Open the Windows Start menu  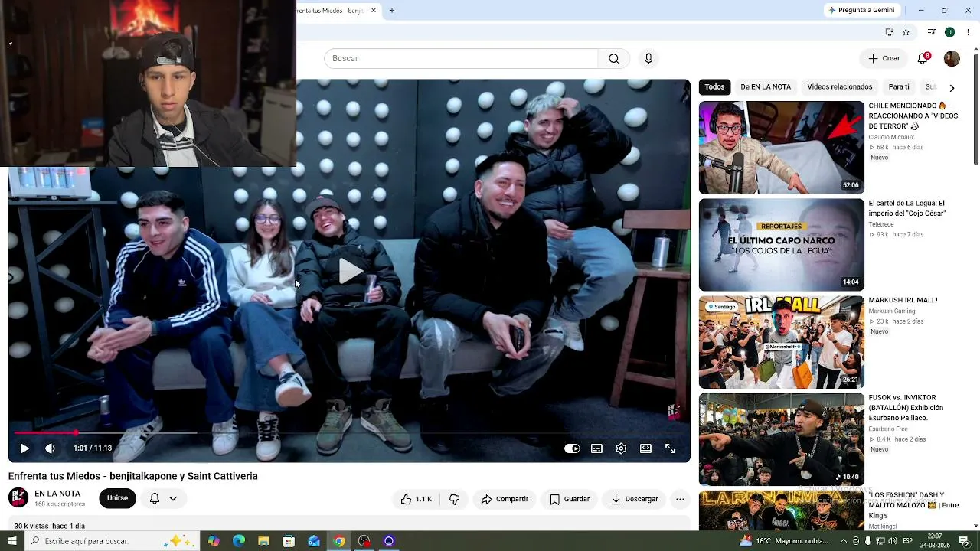[11, 541]
